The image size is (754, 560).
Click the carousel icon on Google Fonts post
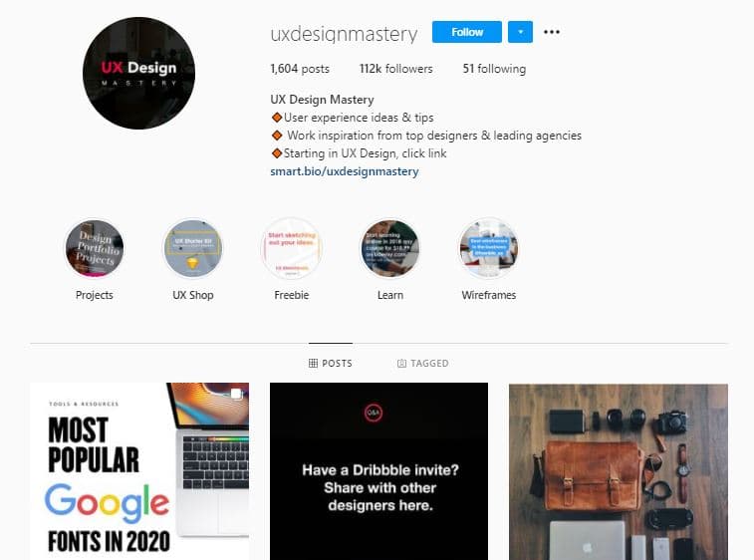click(236, 394)
